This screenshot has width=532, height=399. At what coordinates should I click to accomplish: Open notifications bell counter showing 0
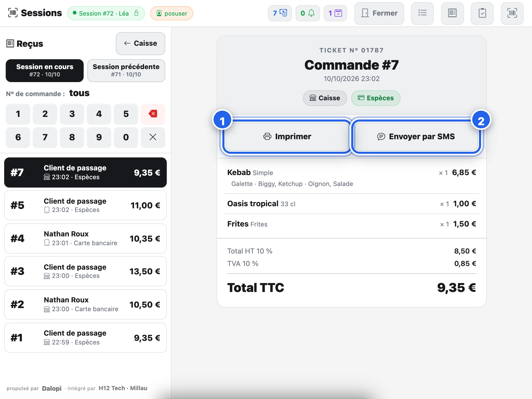tap(308, 13)
